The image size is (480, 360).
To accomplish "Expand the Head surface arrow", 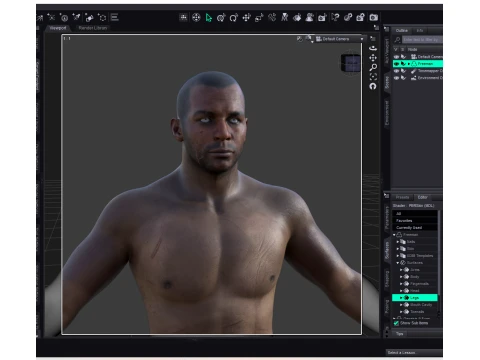I will click(x=401, y=291).
